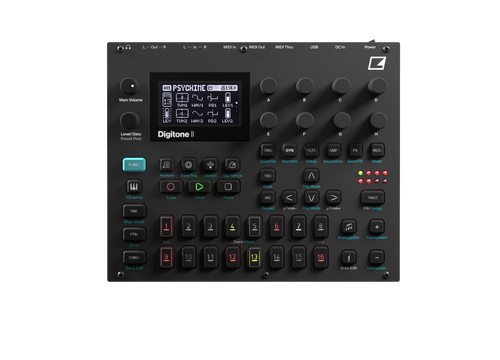Toggle the teal FUNC key
The image size is (500, 360).
tap(134, 165)
